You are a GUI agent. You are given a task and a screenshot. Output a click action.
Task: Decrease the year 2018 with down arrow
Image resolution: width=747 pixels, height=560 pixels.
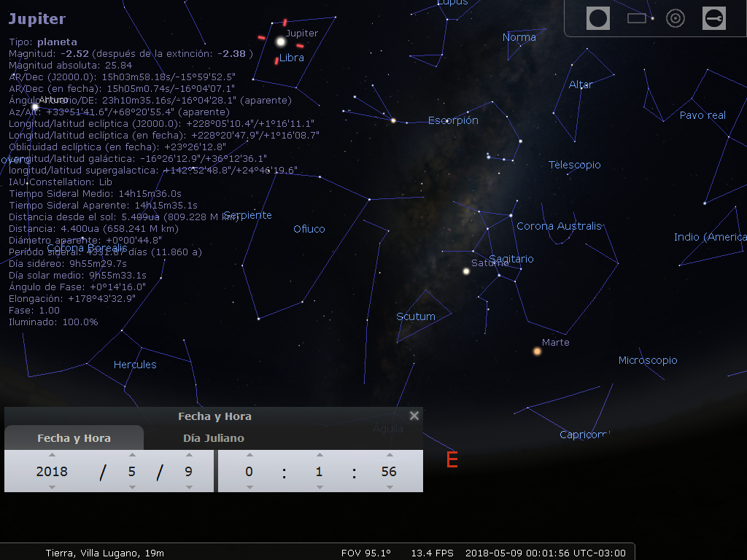coord(52,487)
